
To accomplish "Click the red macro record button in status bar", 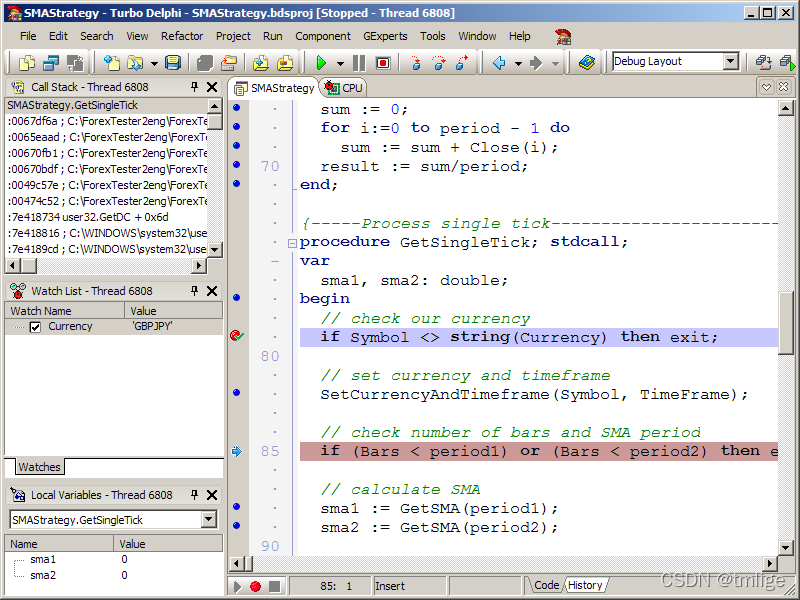I will [x=256, y=586].
